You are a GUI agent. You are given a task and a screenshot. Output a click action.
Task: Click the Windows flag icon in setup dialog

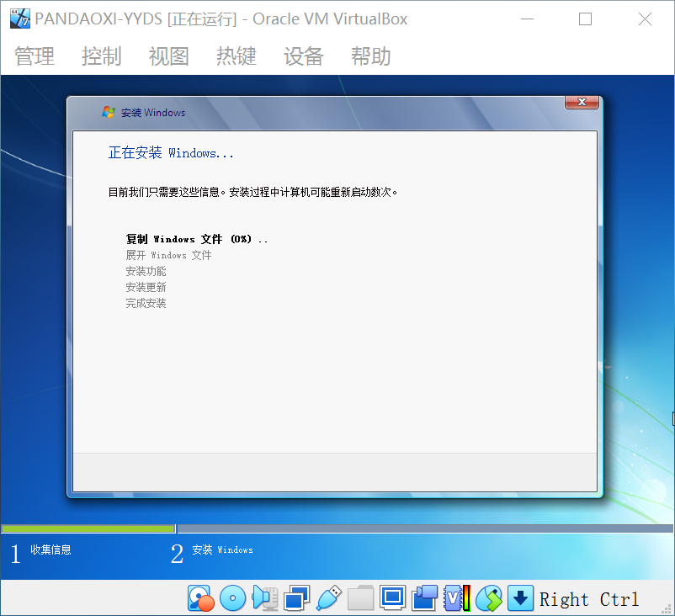point(109,112)
